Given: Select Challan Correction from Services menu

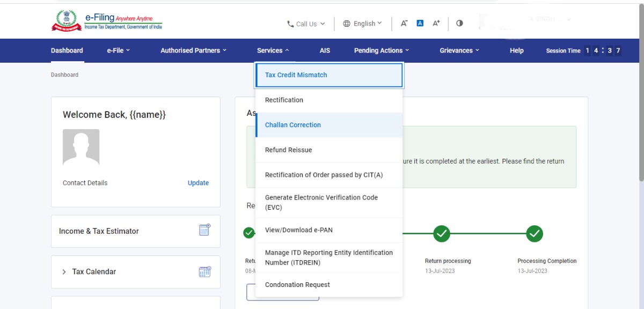Looking at the screenshot, I should coord(293,125).
